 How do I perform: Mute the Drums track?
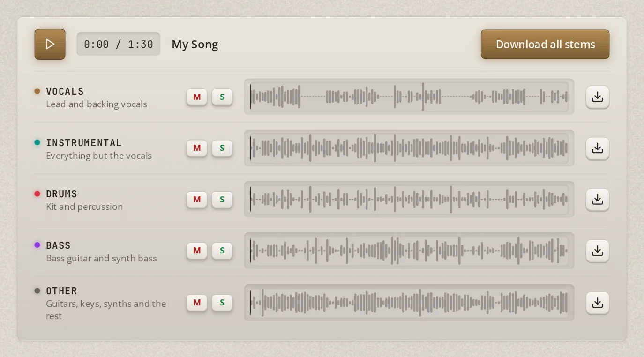pyautogui.click(x=197, y=200)
